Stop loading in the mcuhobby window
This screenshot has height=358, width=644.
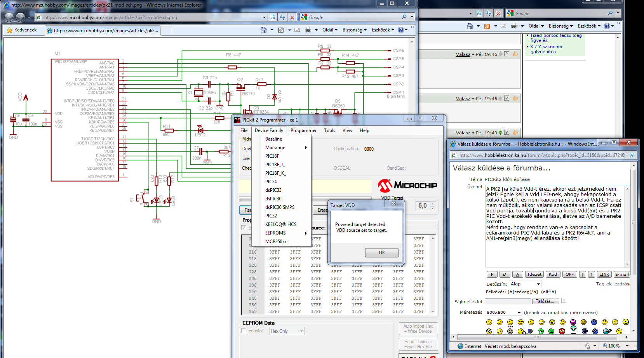[292, 17]
